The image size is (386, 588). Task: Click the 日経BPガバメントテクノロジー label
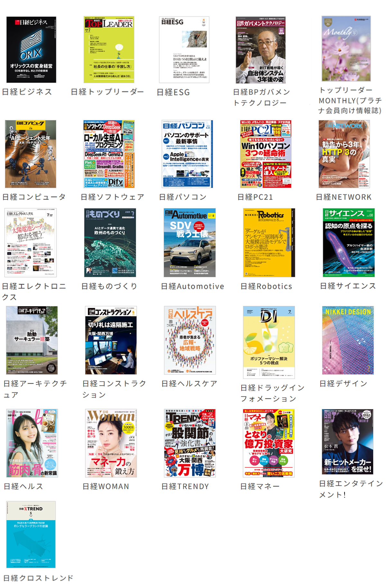(262, 97)
